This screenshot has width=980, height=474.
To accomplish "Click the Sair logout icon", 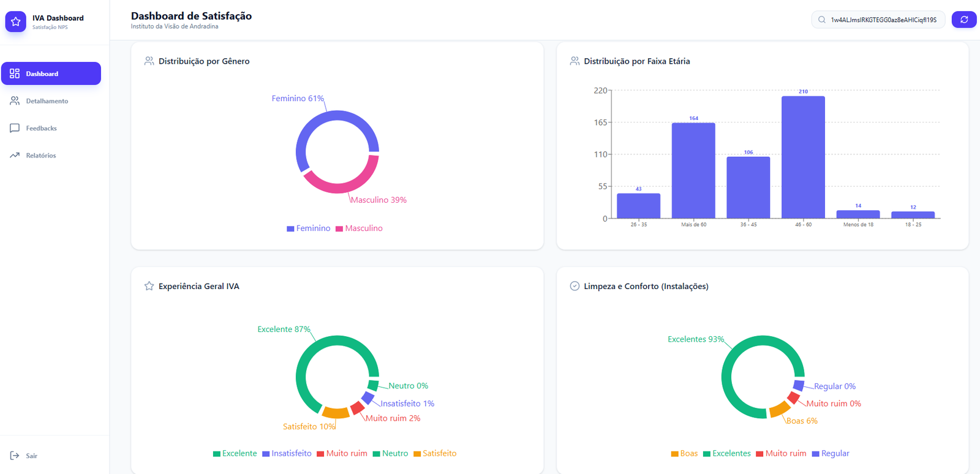I will tap(15, 456).
